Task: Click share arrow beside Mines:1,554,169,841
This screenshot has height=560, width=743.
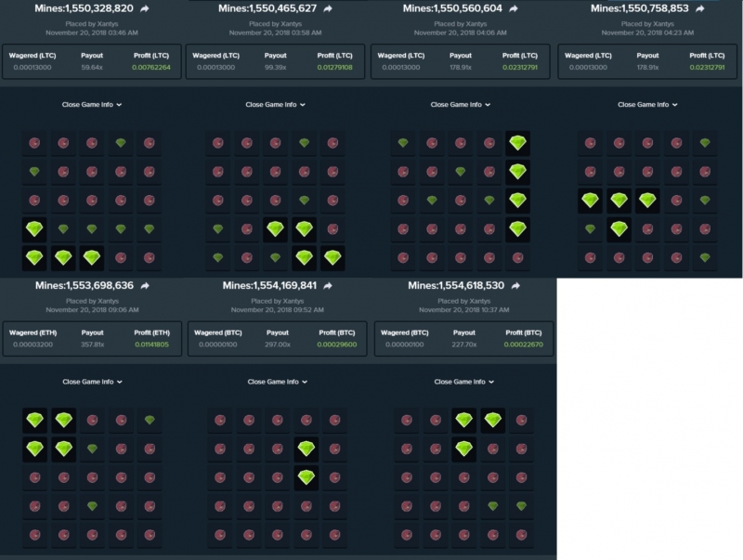Action: 328,286
